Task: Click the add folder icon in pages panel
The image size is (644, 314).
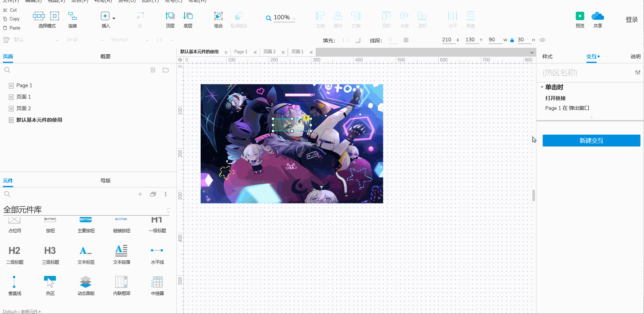Action: coord(166,70)
